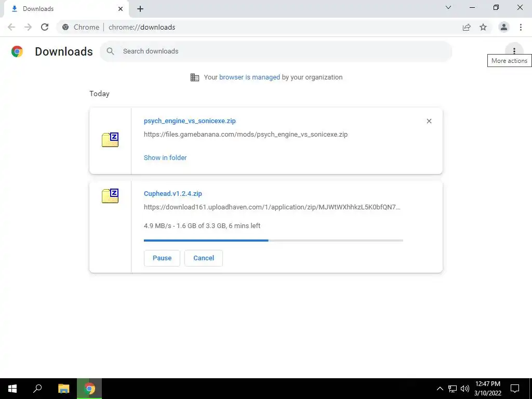Bookmark this tab with the star icon
Viewport: 532px width, 399px height.
(x=483, y=27)
